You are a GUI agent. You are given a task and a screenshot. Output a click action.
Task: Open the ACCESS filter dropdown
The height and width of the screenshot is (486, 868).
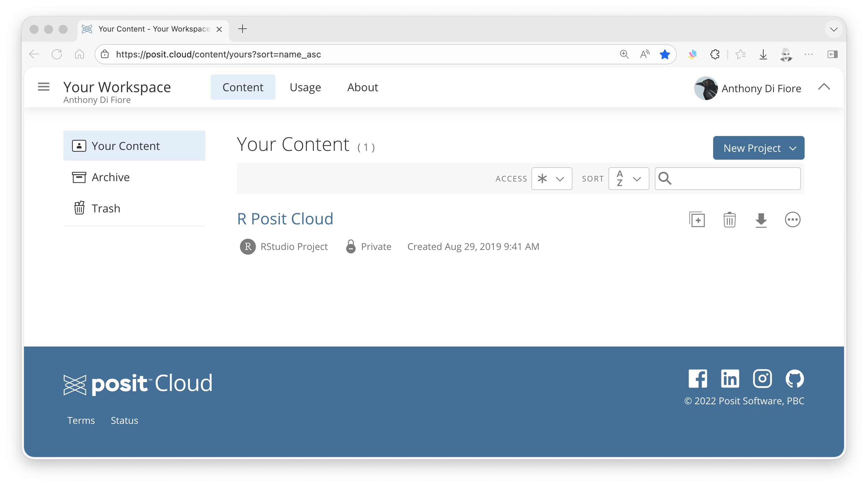click(x=552, y=179)
